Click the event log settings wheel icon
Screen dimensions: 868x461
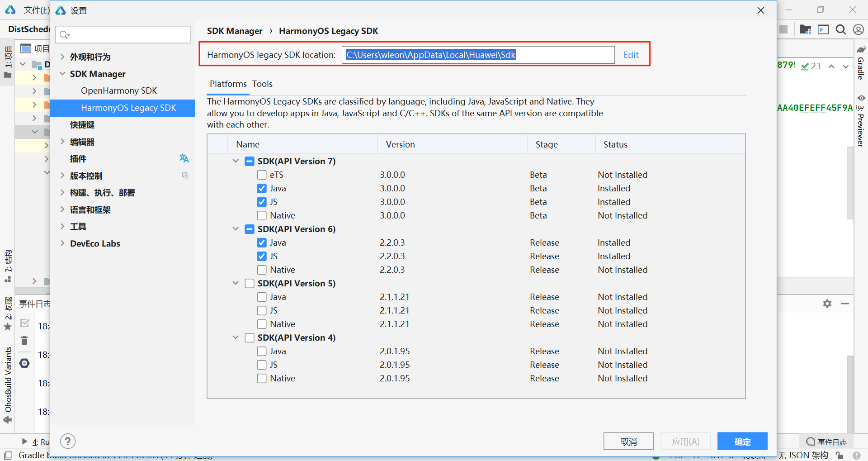(x=24, y=363)
